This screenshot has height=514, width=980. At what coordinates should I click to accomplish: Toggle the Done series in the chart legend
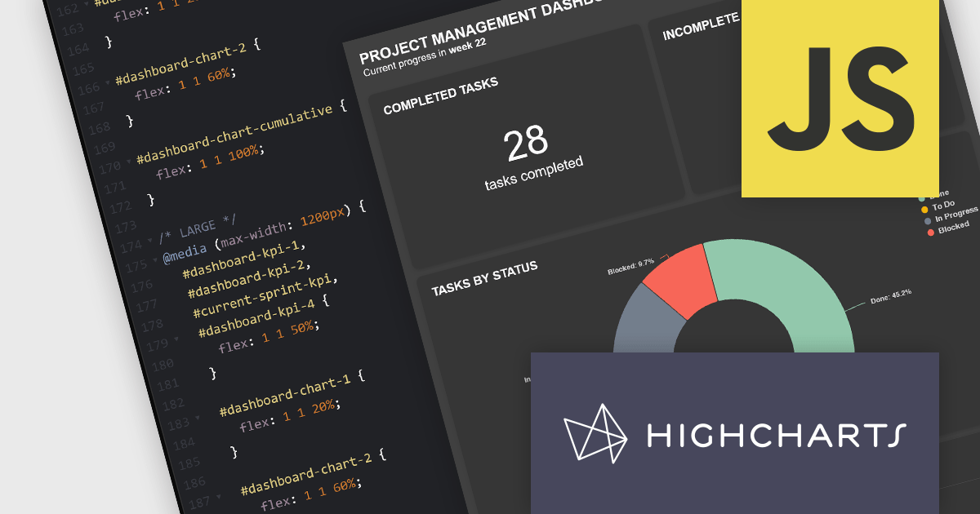939,194
